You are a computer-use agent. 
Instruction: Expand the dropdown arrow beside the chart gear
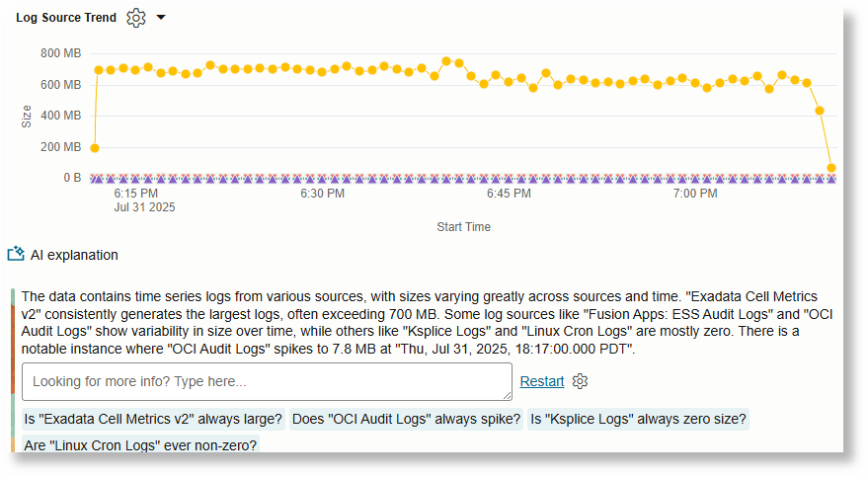pos(161,18)
